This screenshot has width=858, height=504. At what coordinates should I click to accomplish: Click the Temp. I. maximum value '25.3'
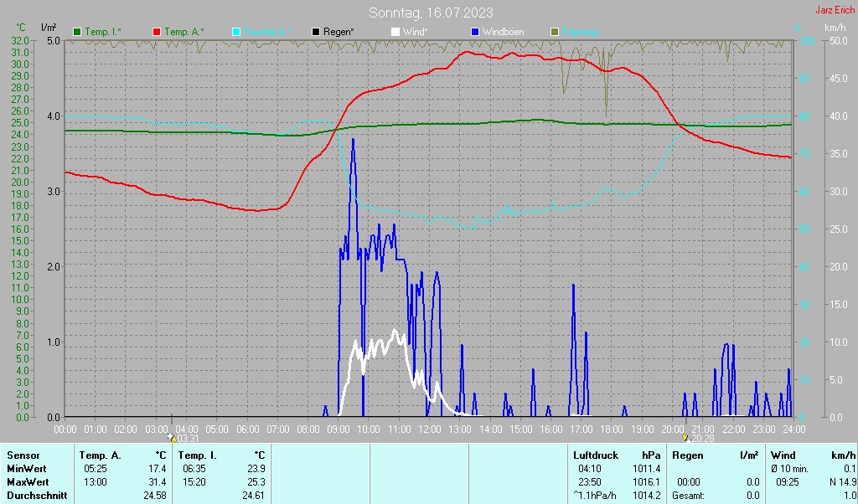click(256, 483)
